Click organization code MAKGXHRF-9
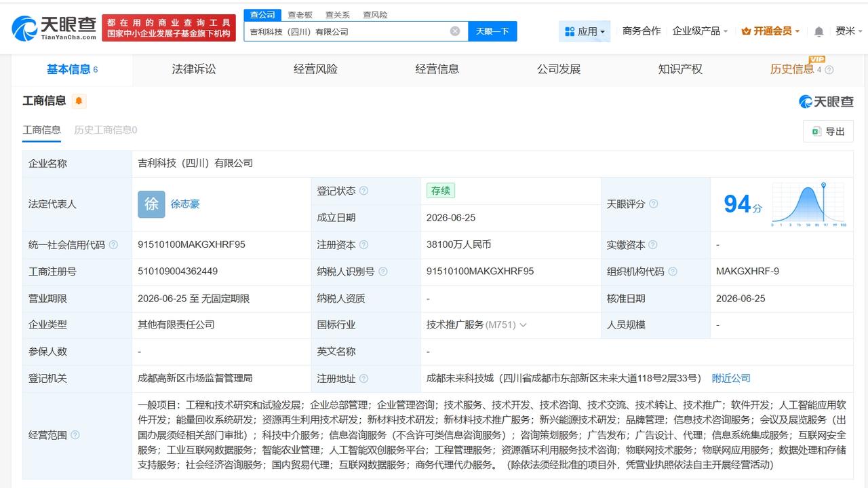868x488 pixels. click(x=747, y=271)
